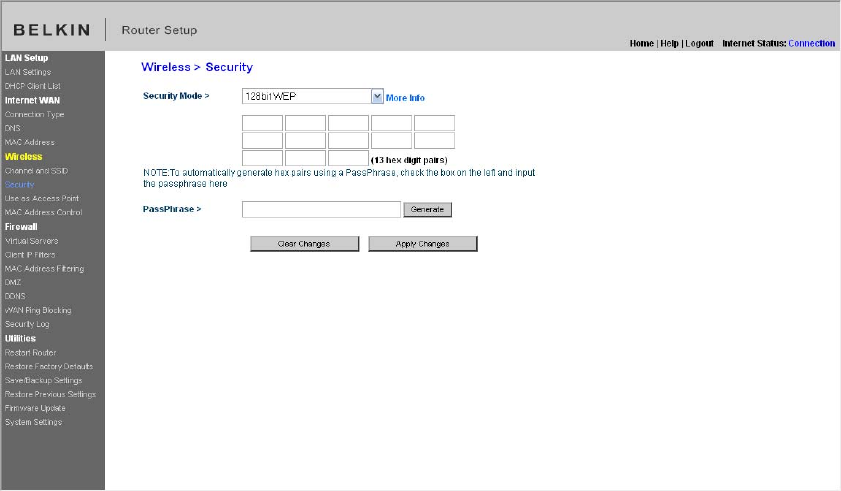This screenshot has height=491, width=841.
Task: Click the Logout link
Action: pos(699,43)
